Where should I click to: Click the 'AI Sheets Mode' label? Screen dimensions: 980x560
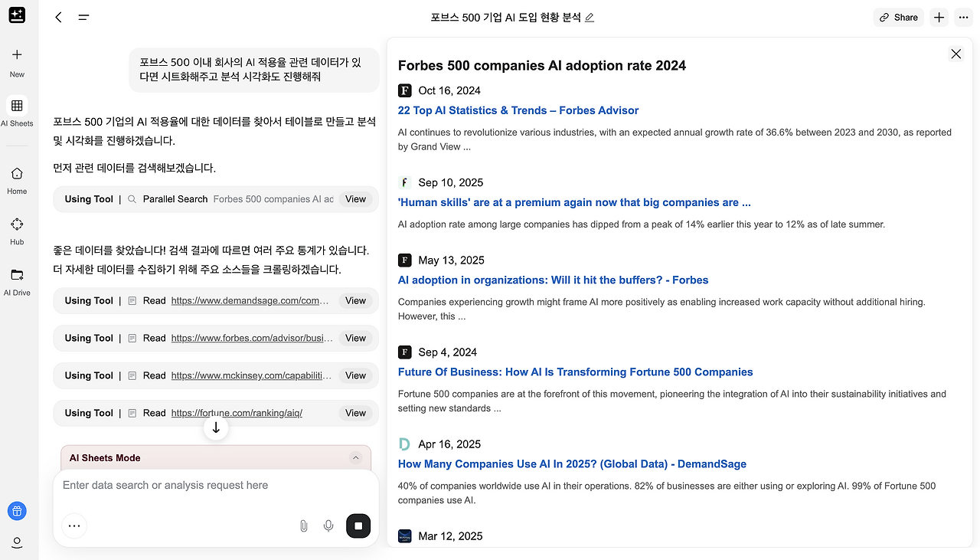coord(105,458)
